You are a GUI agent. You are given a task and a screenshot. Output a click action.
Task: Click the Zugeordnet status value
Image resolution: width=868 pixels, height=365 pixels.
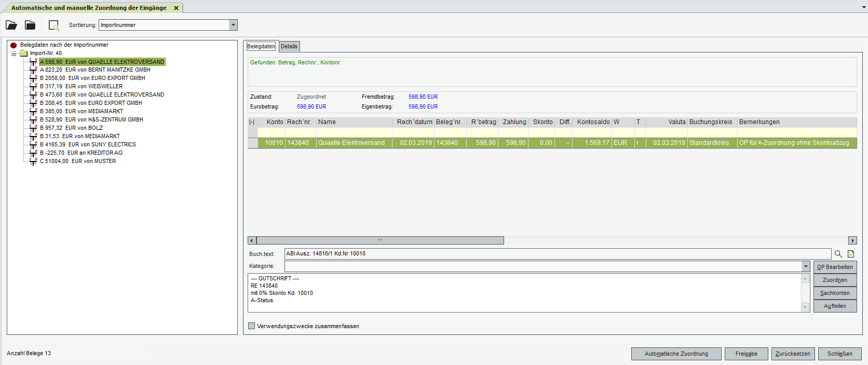311,97
